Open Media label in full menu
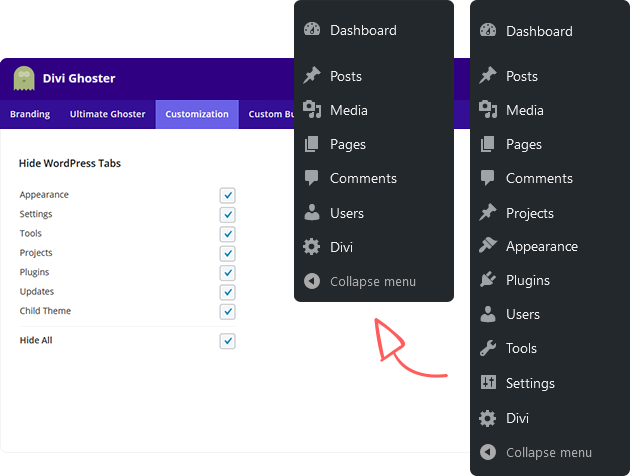630x476 pixels. 525,110
